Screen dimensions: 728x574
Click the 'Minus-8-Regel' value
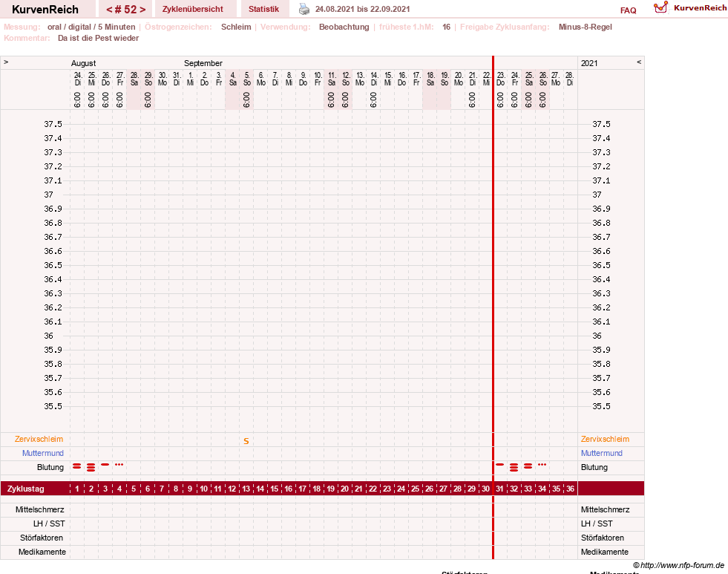point(585,27)
